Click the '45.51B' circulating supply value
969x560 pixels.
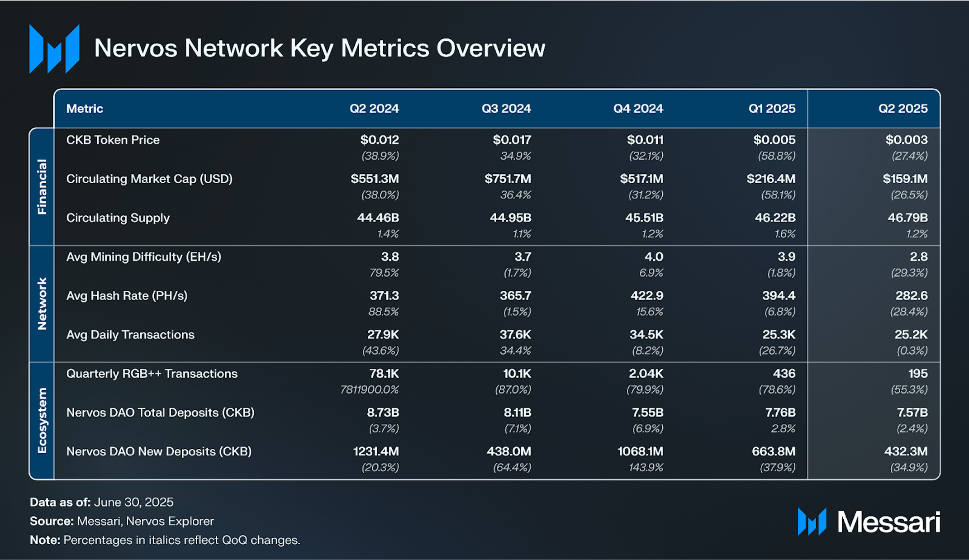644,218
